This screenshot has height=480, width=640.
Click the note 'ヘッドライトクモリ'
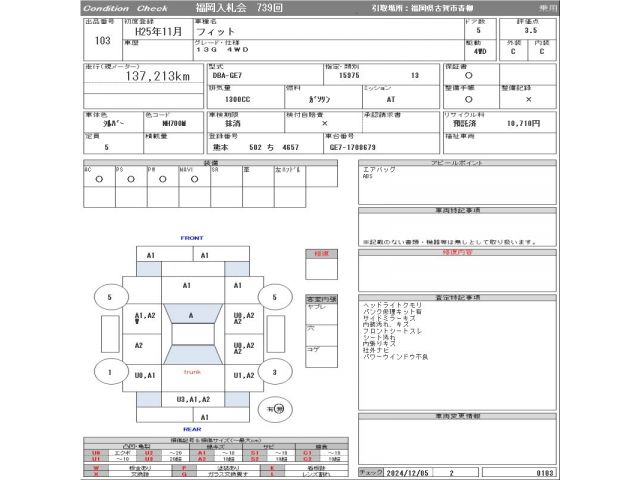pyautogui.click(x=393, y=305)
